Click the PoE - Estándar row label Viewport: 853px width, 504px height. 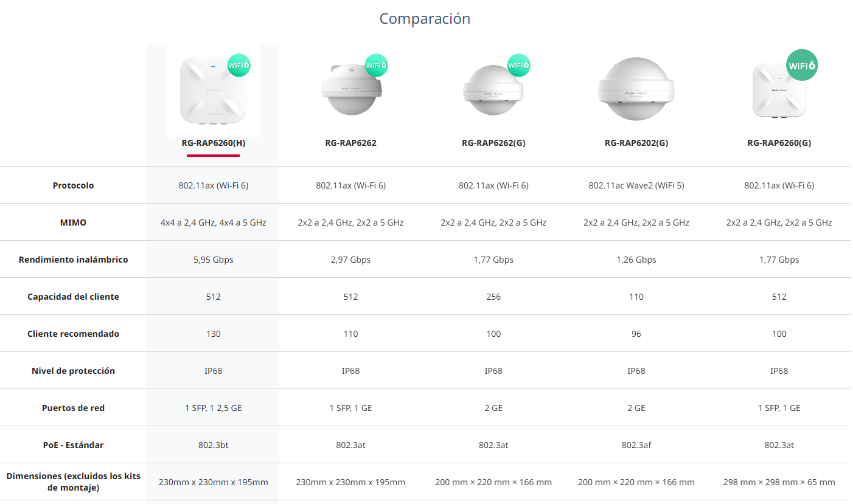[x=74, y=445]
